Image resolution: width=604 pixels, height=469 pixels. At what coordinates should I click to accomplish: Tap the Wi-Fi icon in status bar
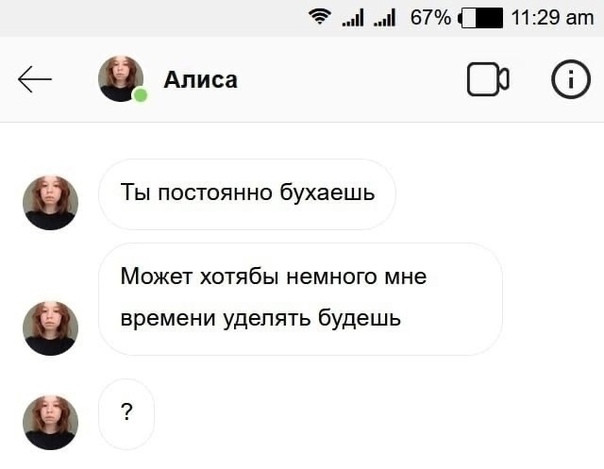point(320,17)
